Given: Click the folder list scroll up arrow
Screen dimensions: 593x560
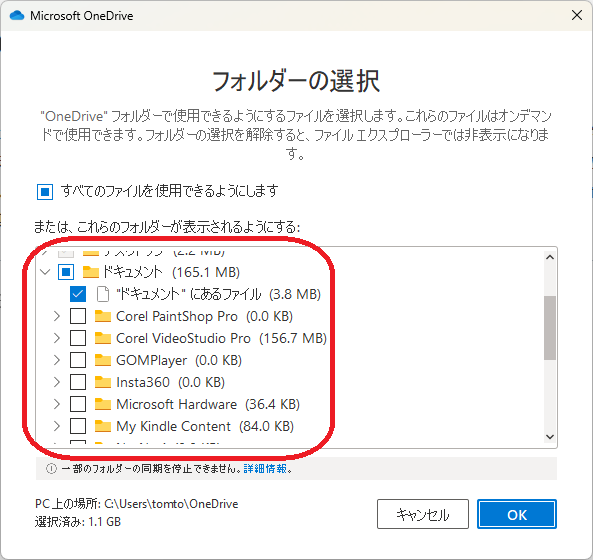Looking at the screenshot, I should coord(550,258).
